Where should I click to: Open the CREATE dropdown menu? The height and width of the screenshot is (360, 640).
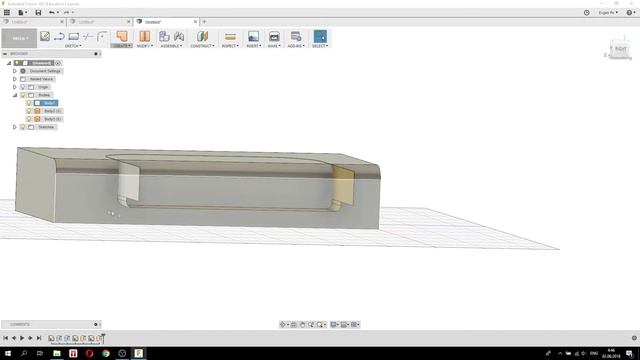point(122,46)
